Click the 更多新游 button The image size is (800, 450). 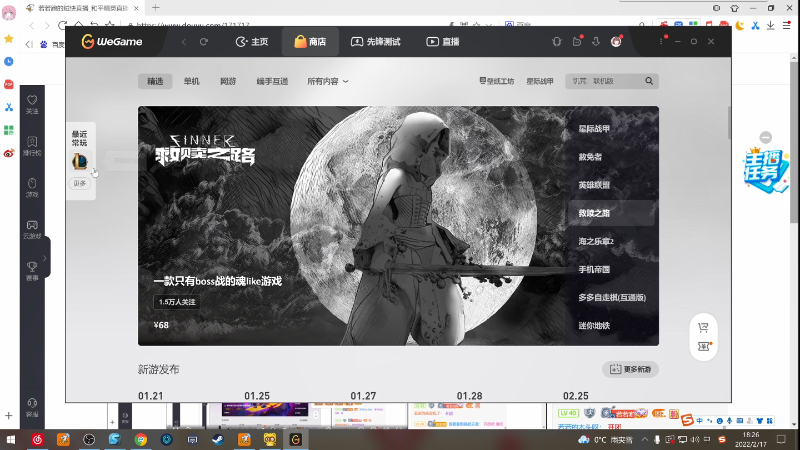point(630,369)
